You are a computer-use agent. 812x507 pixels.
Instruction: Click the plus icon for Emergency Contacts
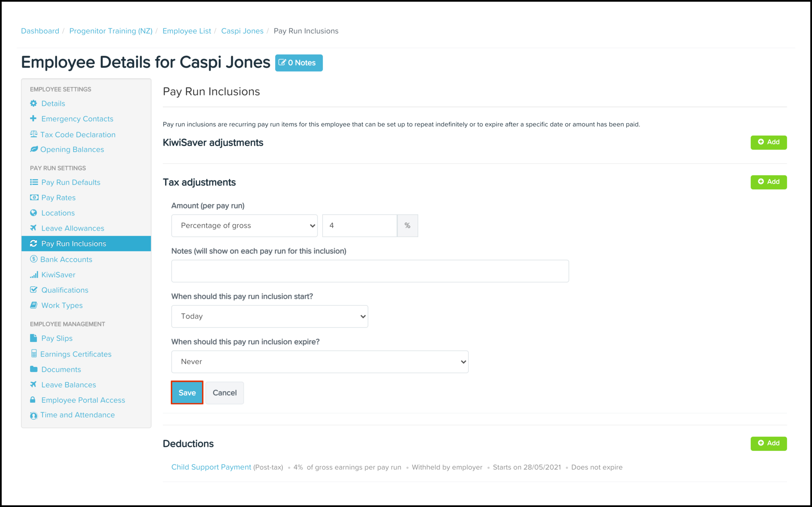click(x=33, y=118)
